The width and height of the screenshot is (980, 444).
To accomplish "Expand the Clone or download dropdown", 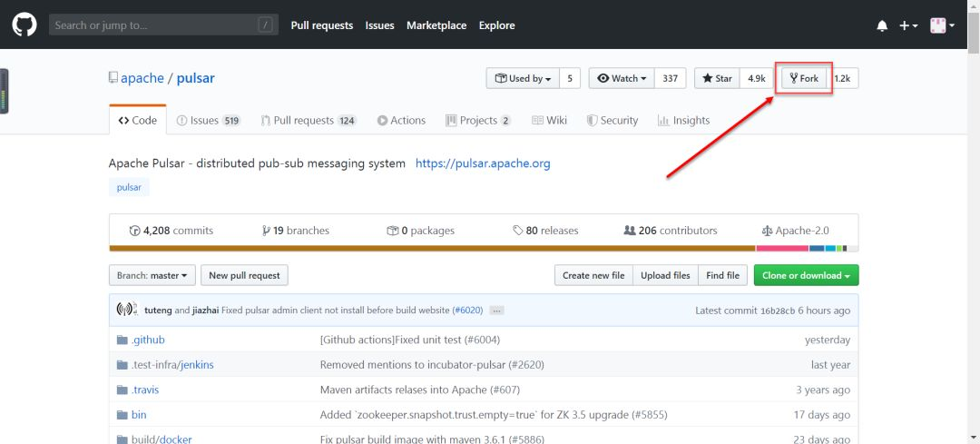I will [x=807, y=275].
